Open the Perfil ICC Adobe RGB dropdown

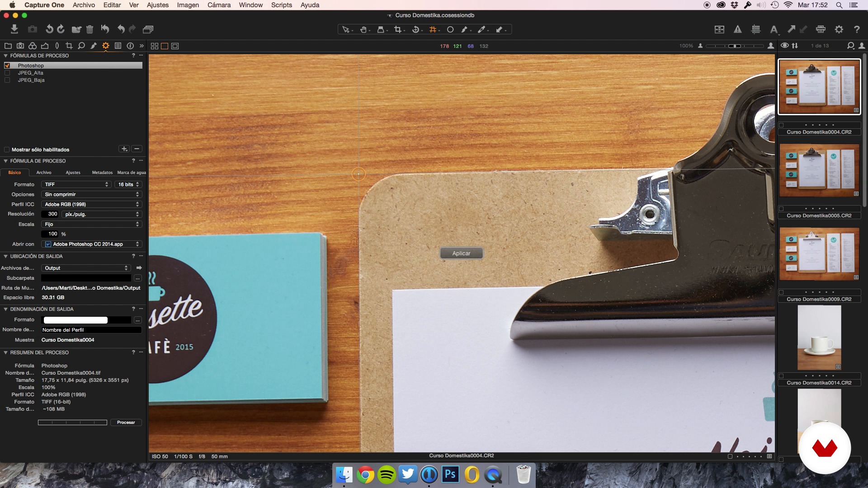91,204
